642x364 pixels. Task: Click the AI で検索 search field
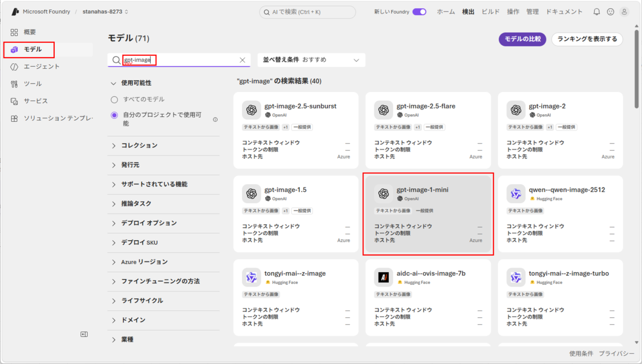coord(307,12)
